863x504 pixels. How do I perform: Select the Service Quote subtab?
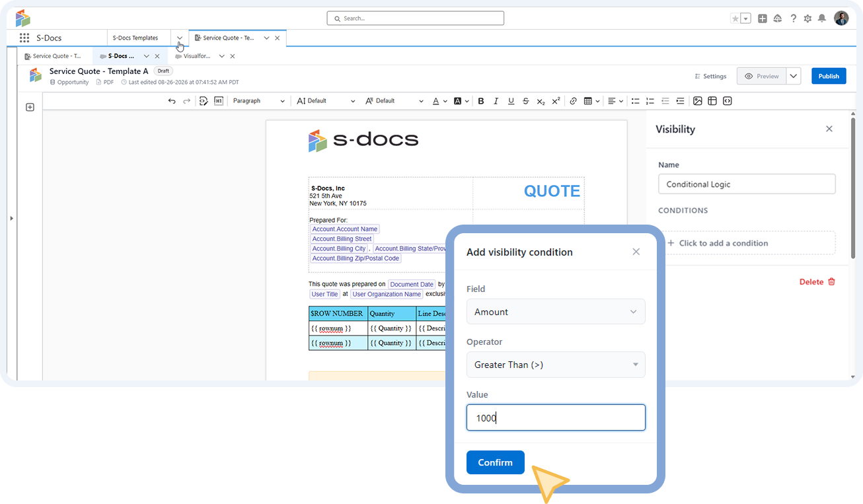[54, 56]
